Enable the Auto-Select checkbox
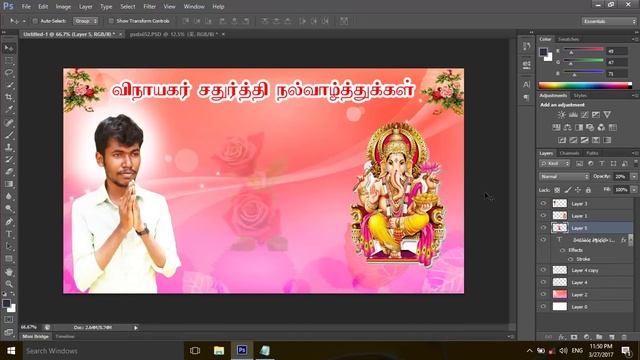Screen dimensions: 640x360 click(35, 21)
